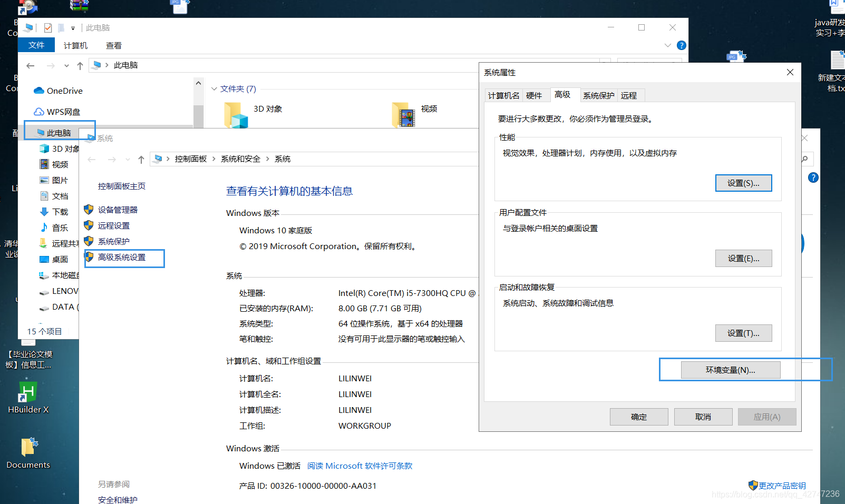Click properties checkmark icon in title bar
This screenshot has width=845, height=504.
[48, 28]
